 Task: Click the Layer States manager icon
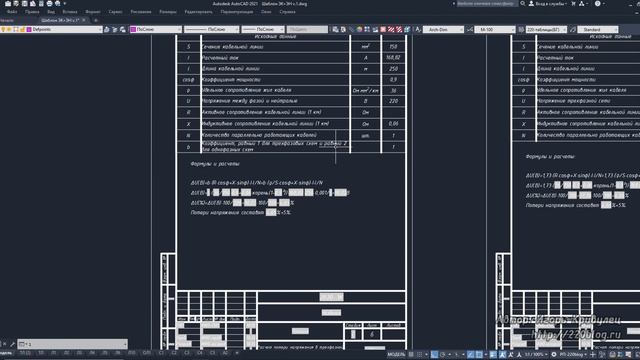(x=122, y=29)
